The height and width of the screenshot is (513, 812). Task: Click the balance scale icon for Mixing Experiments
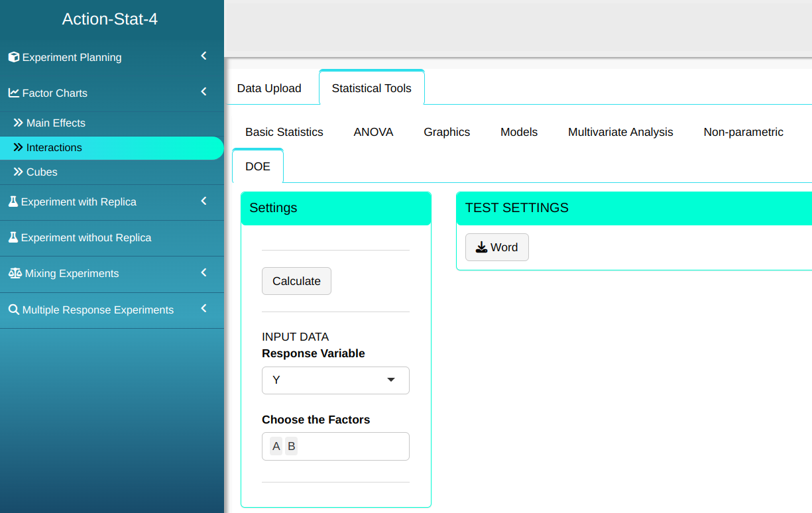point(15,273)
